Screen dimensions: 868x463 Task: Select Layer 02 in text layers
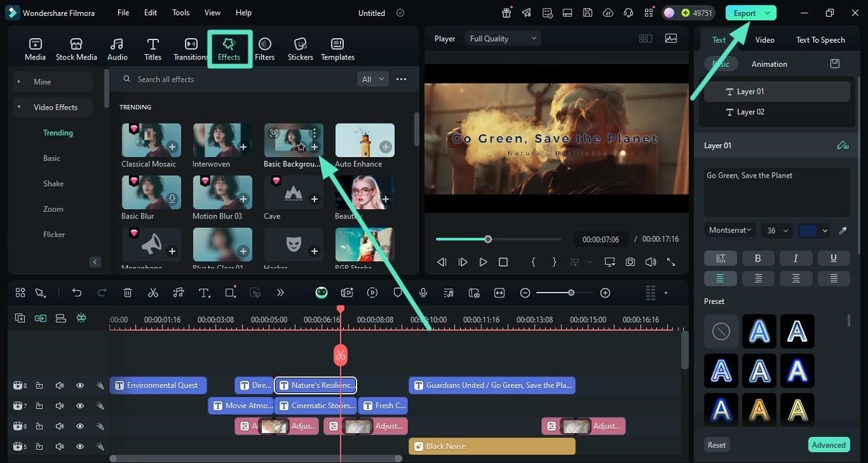pos(777,112)
